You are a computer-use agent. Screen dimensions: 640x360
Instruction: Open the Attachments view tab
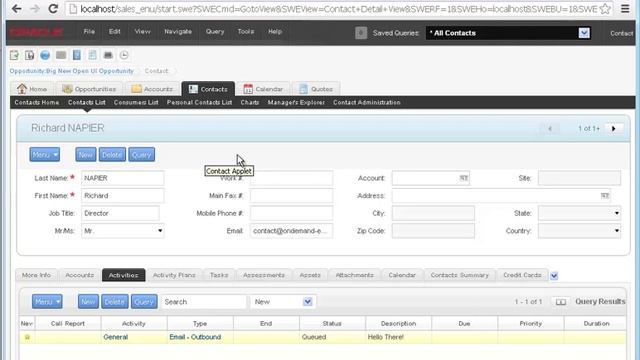click(x=354, y=275)
